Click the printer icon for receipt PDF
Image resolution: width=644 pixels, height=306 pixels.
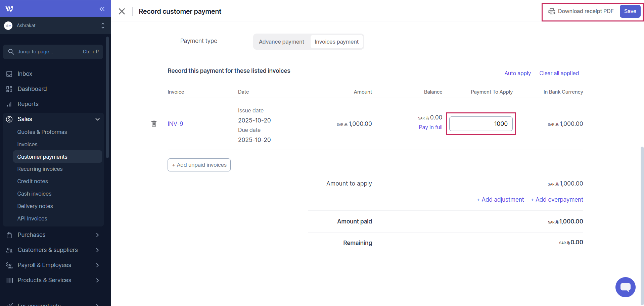pyautogui.click(x=552, y=11)
